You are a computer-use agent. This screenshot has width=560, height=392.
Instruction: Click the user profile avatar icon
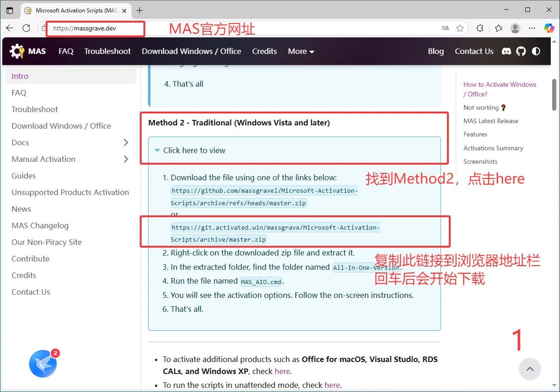click(515, 28)
